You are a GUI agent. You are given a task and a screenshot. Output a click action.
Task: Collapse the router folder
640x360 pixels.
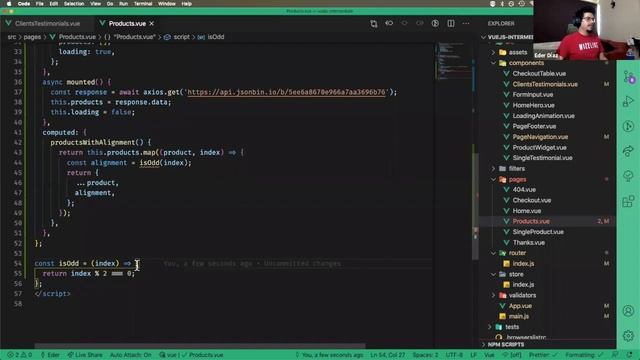517,253
